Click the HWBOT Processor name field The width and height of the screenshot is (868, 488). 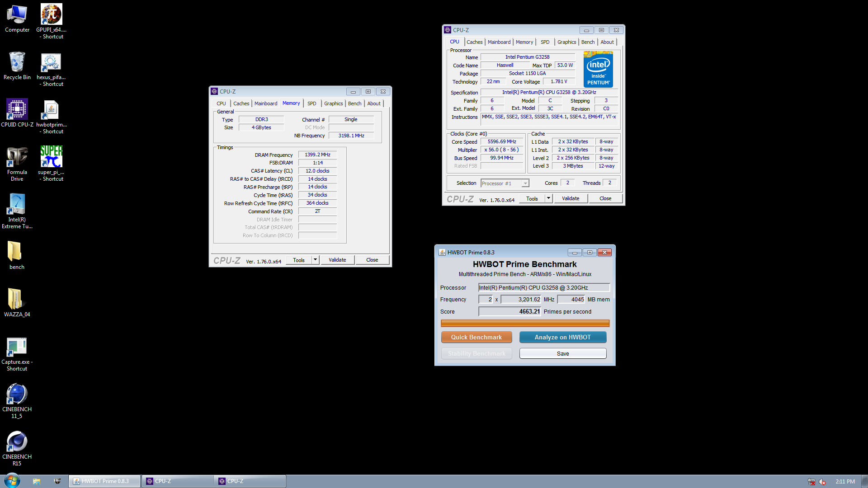(x=544, y=287)
